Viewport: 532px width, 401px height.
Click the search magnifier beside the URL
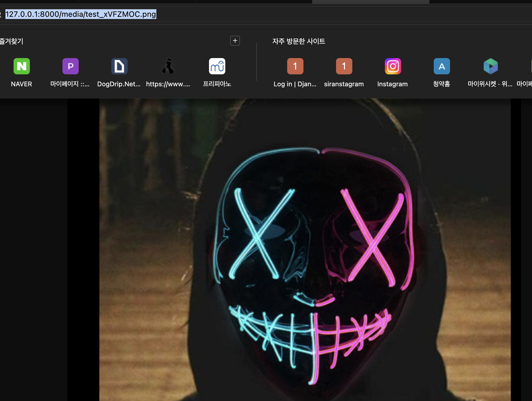pos(1,14)
